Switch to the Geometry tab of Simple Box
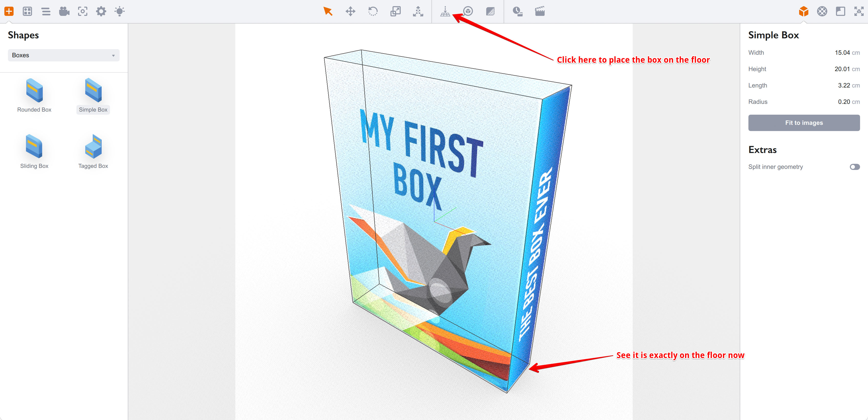The height and width of the screenshot is (420, 868). 804,11
